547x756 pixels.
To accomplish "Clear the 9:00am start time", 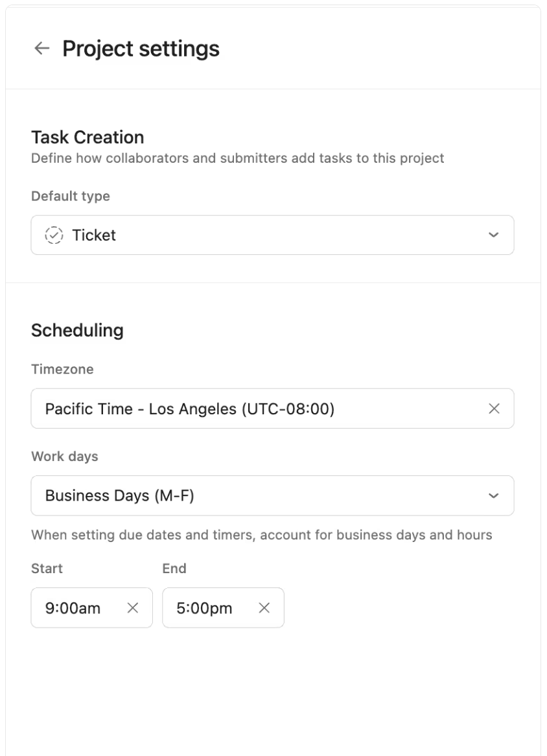I will [x=133, y=608].
